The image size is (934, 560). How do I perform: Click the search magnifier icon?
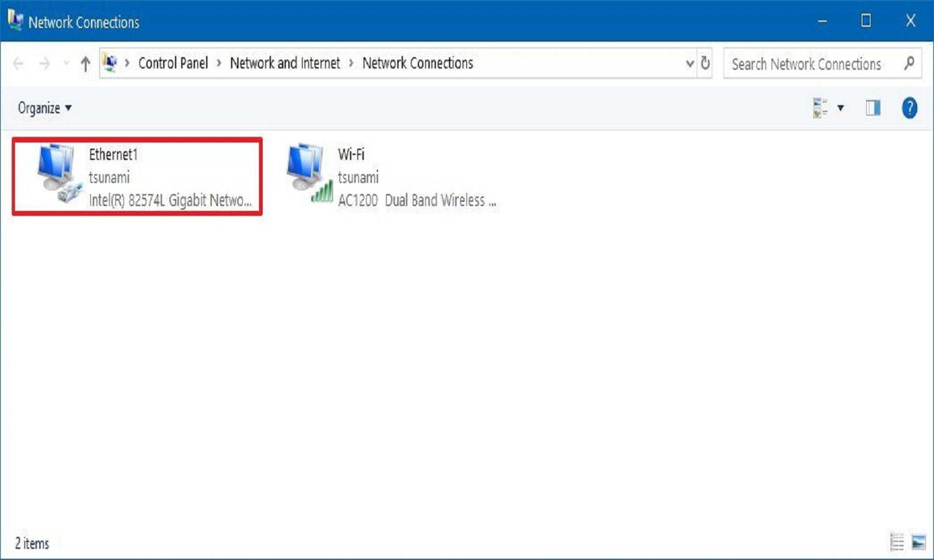(909, 63)
